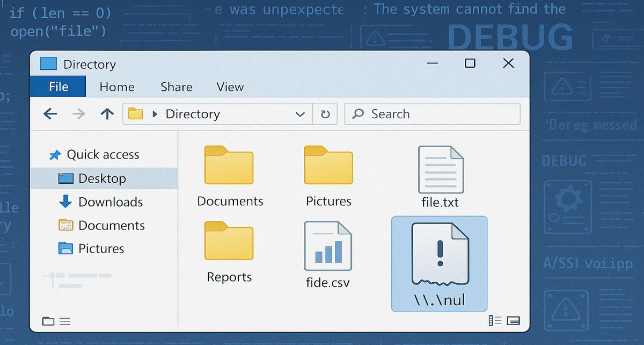
Task: Click the refresh icon beside address bar
Action: coord(325,113)
